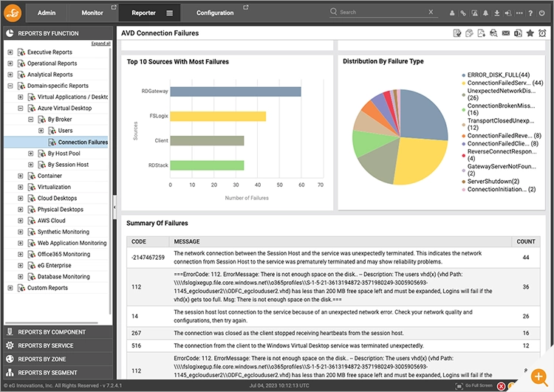The image size is (554, 392).
Task: Click the red X status icon
Action: pos(501,386)
